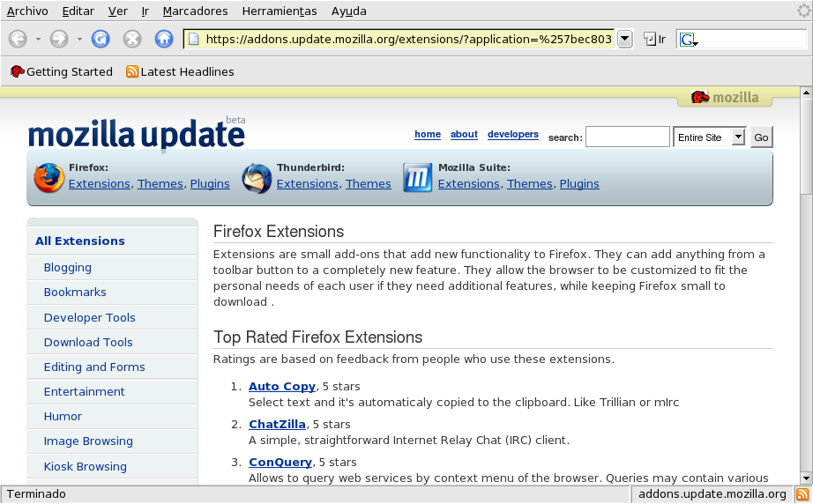The height and width of the screenshot is (504, 813).
Task: Click the Mozilla Suite logo icon
Action: pos(417,178)
